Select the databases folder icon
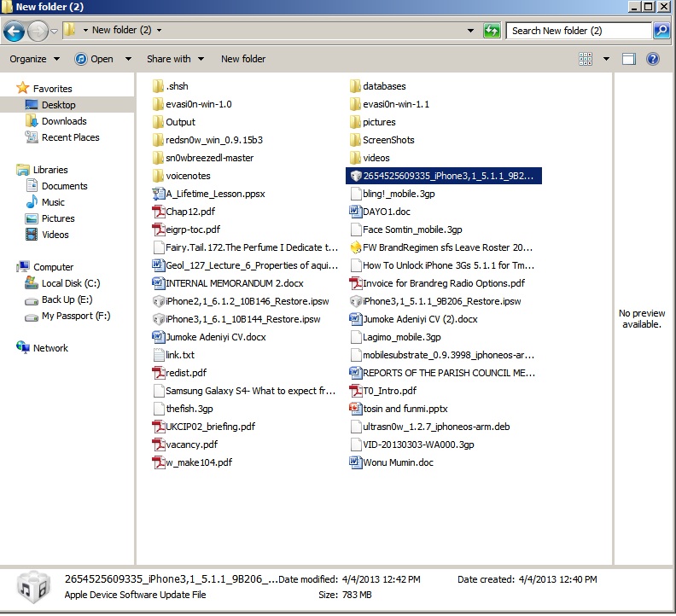 (355, 86)
